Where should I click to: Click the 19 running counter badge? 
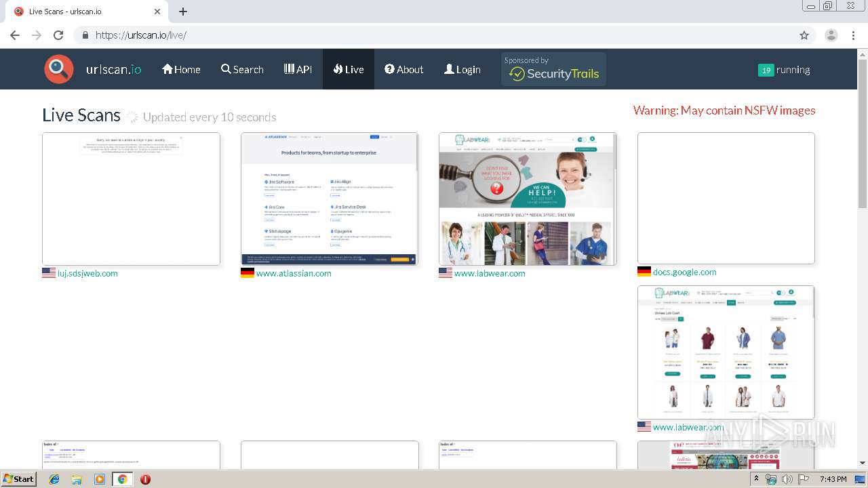click(x=766, y=70)
